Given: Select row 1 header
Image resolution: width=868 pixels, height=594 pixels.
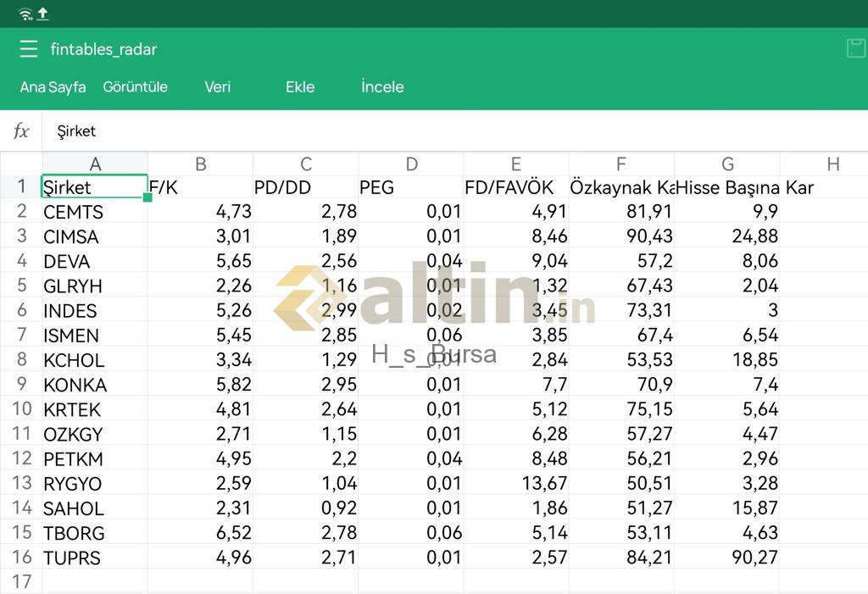Looking at the screenshot, I should 21,186.
